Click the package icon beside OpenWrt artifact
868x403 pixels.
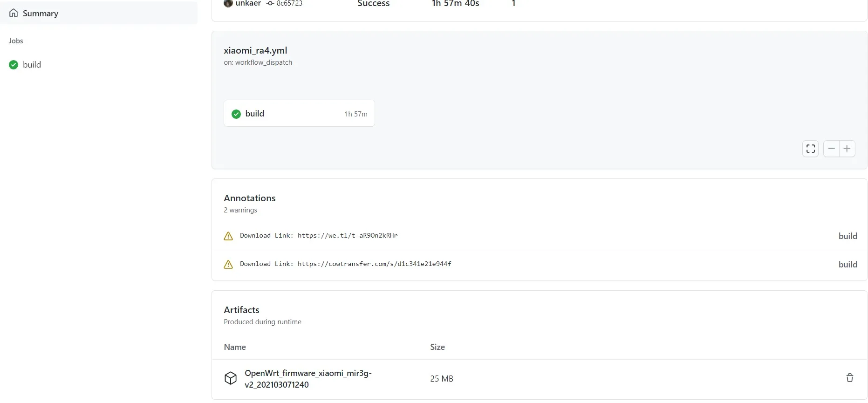231,378
